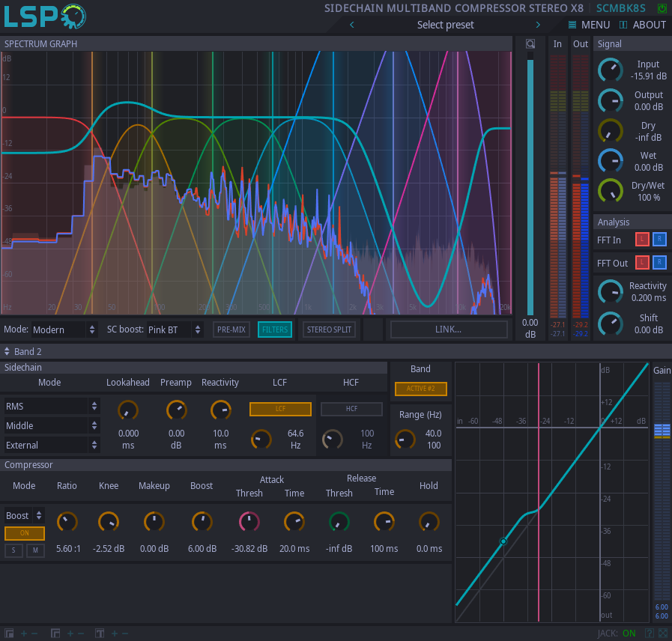Go to previous preset with left arrow
672x641 pixels.
pyautogui.click(x=352, y=25)
